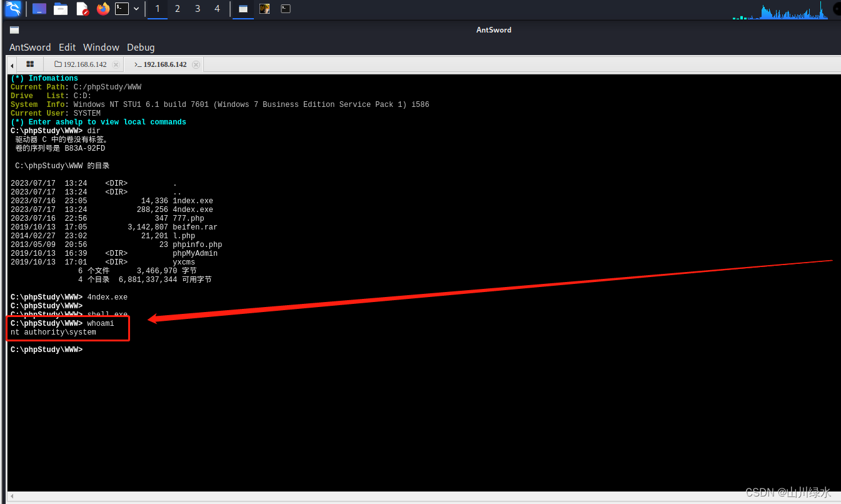Click the AntSword window title icon
This screenshot has height=504, width=841.
(x=14, y=29)
